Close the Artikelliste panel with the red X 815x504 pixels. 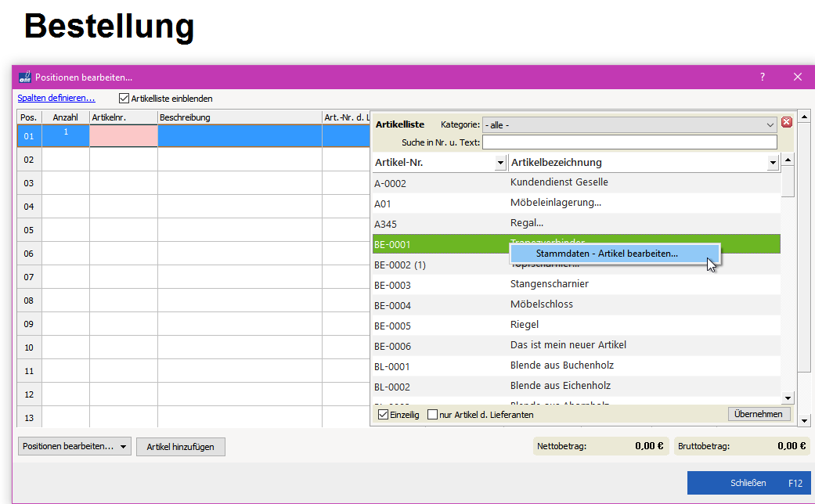click(786, 122)
